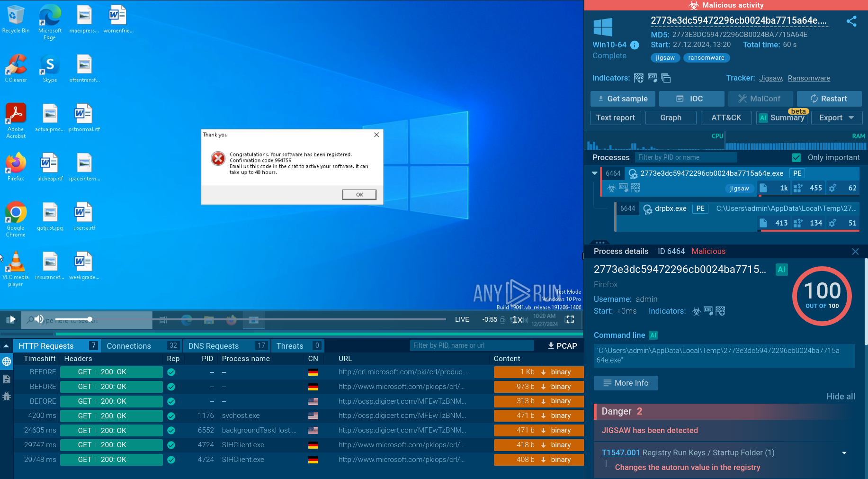
Task: Open the debug bug sidebar icon
Action: pyautogui.click(x=7, y=396)
